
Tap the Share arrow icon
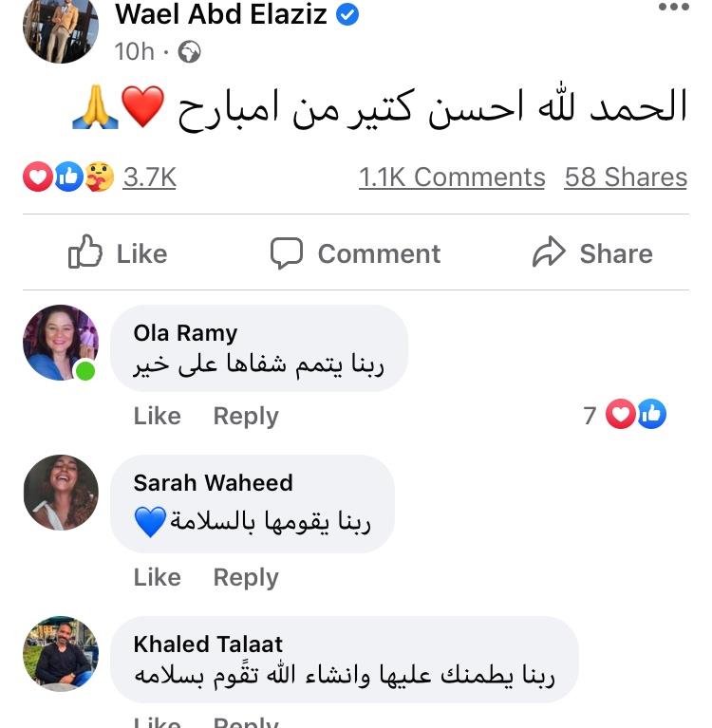pos(549,253)
